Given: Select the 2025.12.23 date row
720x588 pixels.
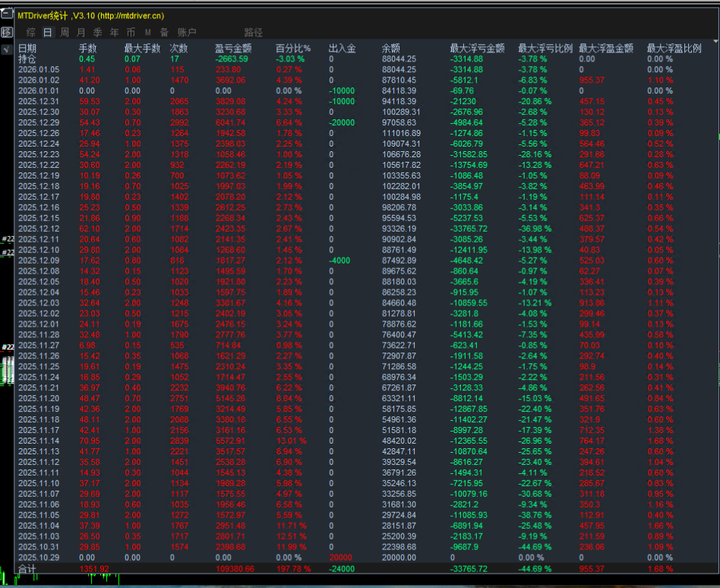Looking at the screenshot, I should (38, 154).
